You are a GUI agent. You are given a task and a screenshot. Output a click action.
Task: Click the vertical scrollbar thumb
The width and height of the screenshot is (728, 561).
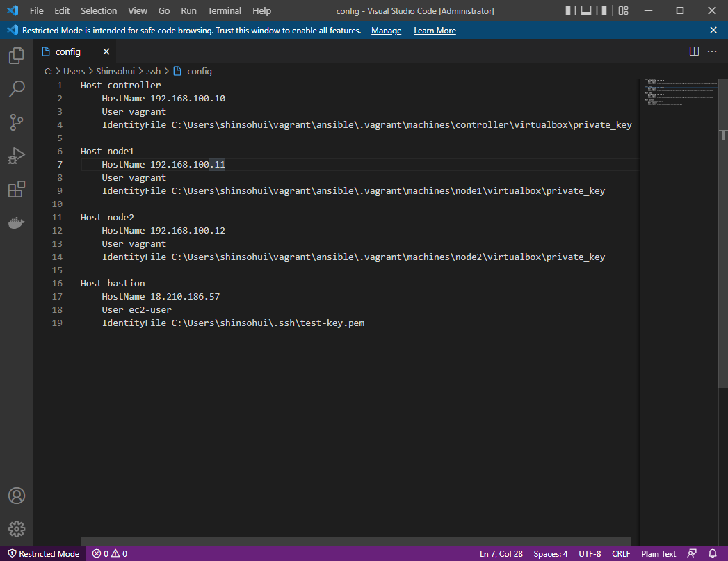click(x=723, y=232)
